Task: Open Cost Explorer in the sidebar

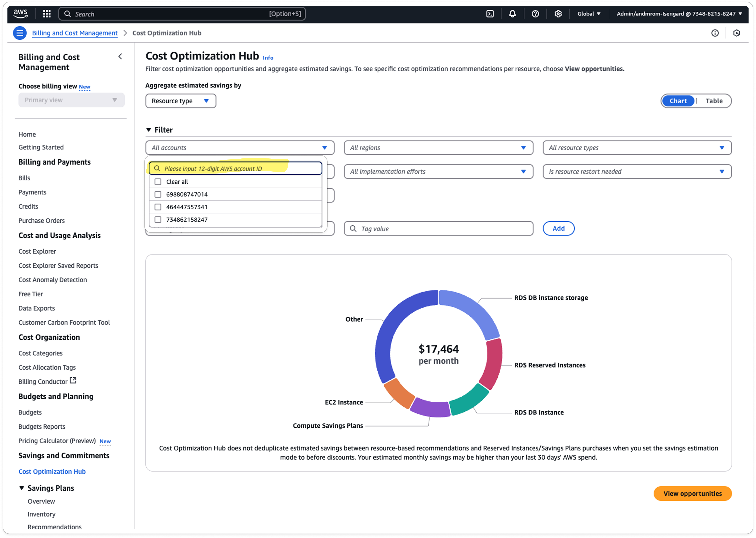Action: pos(37,252)
